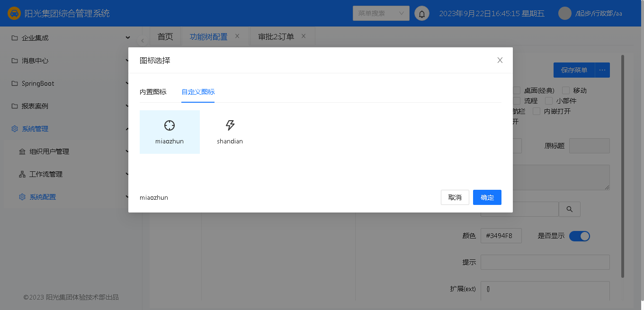The image size is (644, 310).
Task: Click the magnifier search button
Action: 570,209
